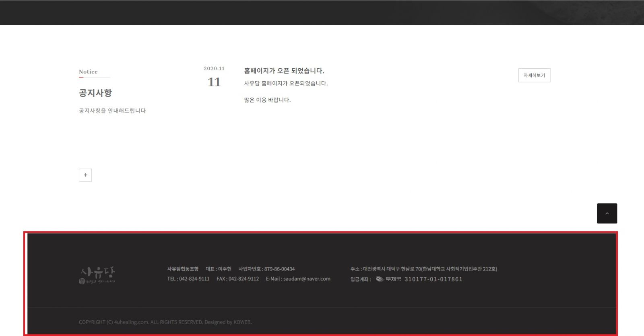This screenshot has width=644, height=336.
Task: Click the TEL 042-824-9111 phone number
Action: coord(188,279)
